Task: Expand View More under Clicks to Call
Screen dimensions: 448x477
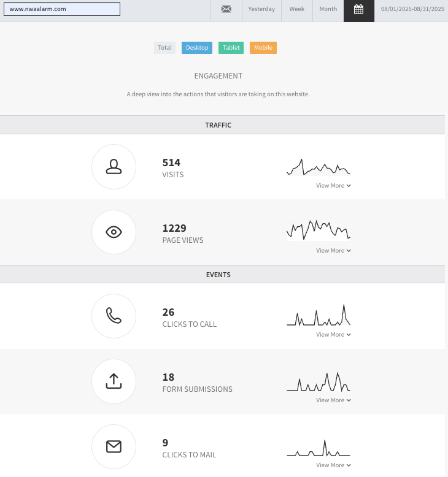Action: point(333,335)
